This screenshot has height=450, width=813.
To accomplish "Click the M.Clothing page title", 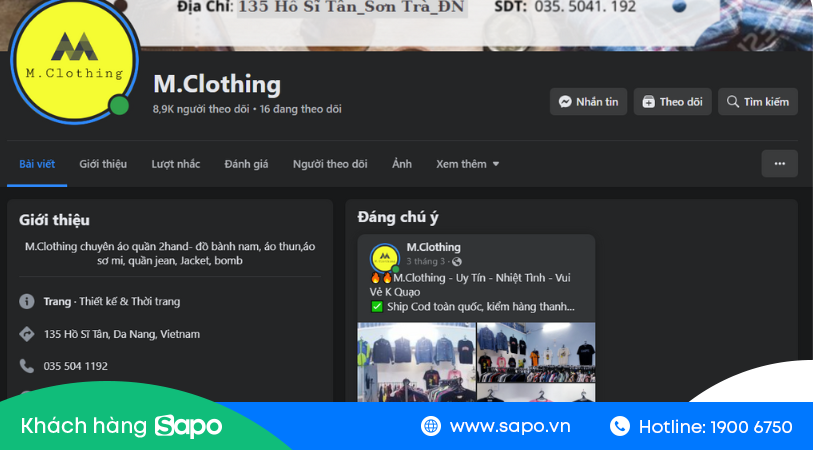I will [217, 85].
